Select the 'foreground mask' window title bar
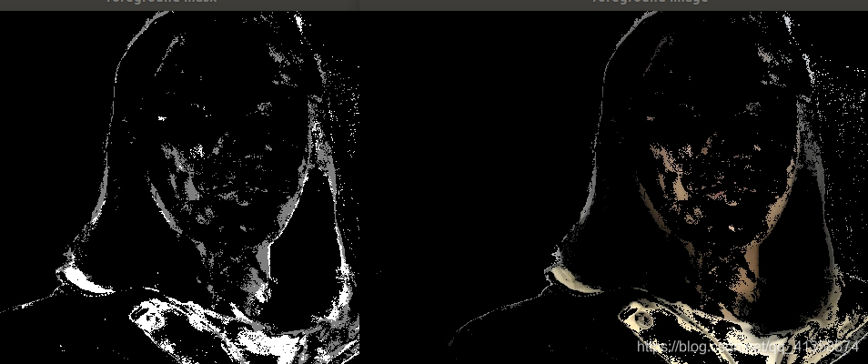 point(180,5)
